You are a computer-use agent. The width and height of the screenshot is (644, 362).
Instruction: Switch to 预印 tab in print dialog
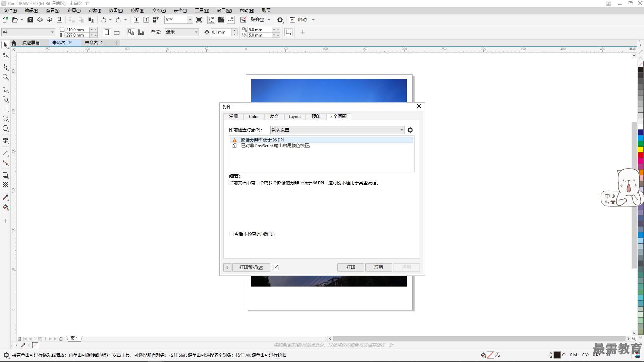pos(316,116)
